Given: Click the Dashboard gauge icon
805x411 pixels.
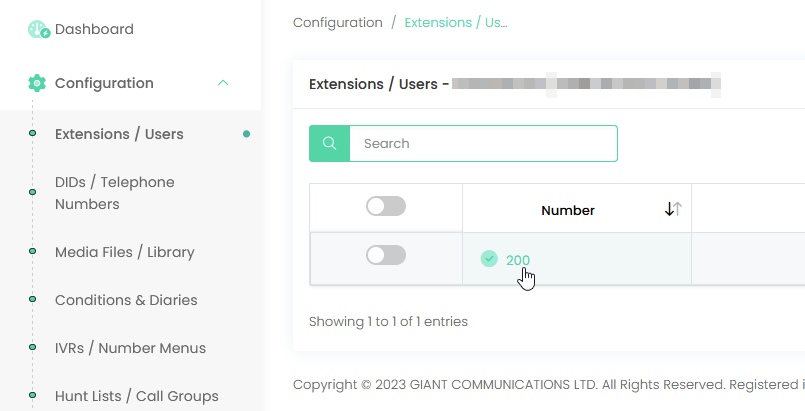Looking at the screenshot, I should coord(39,29).
